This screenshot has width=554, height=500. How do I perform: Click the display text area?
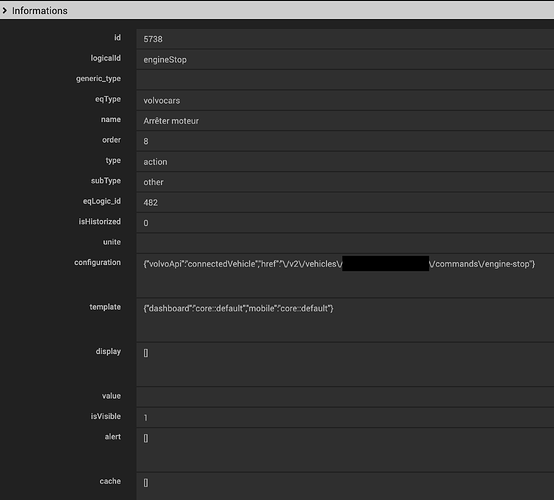[345, 365]
